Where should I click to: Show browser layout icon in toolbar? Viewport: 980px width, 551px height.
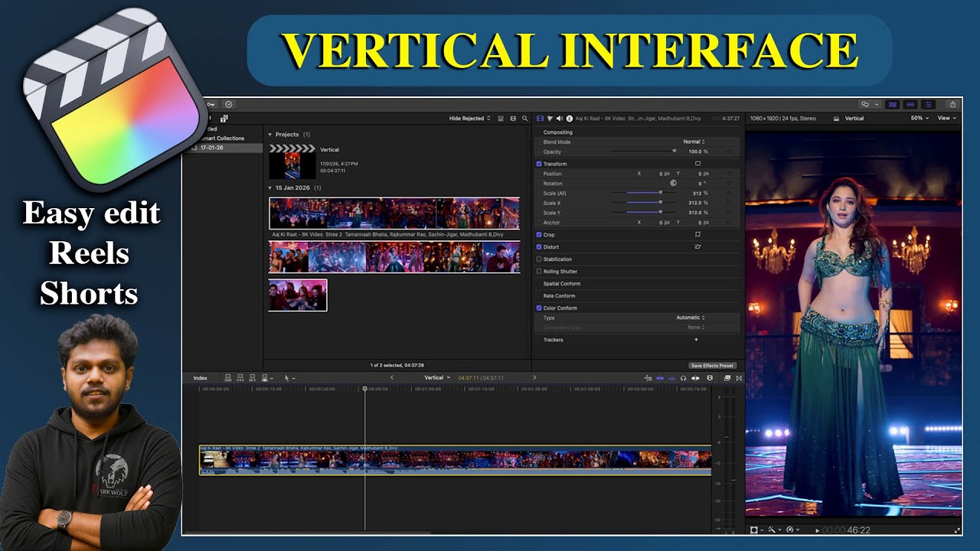[x=891, y=104]
